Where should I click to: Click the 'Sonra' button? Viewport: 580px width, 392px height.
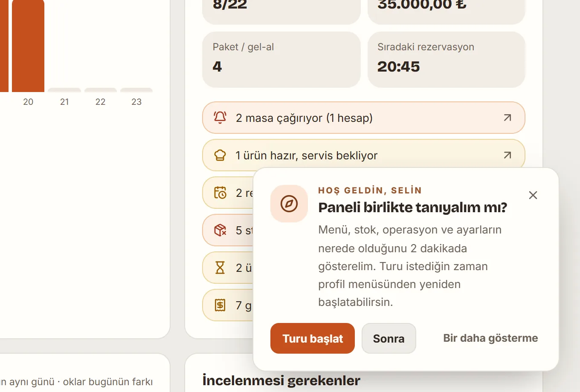pos(389,338)
